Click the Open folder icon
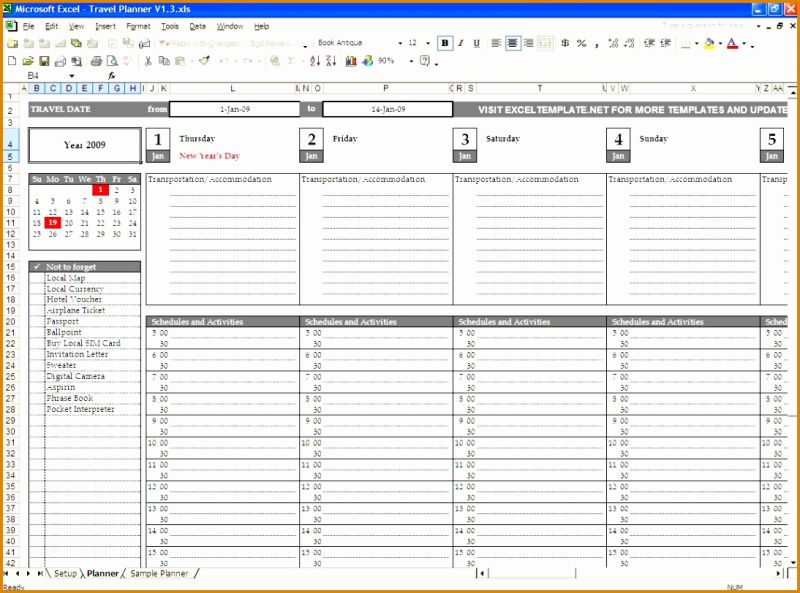 point(28,61)
